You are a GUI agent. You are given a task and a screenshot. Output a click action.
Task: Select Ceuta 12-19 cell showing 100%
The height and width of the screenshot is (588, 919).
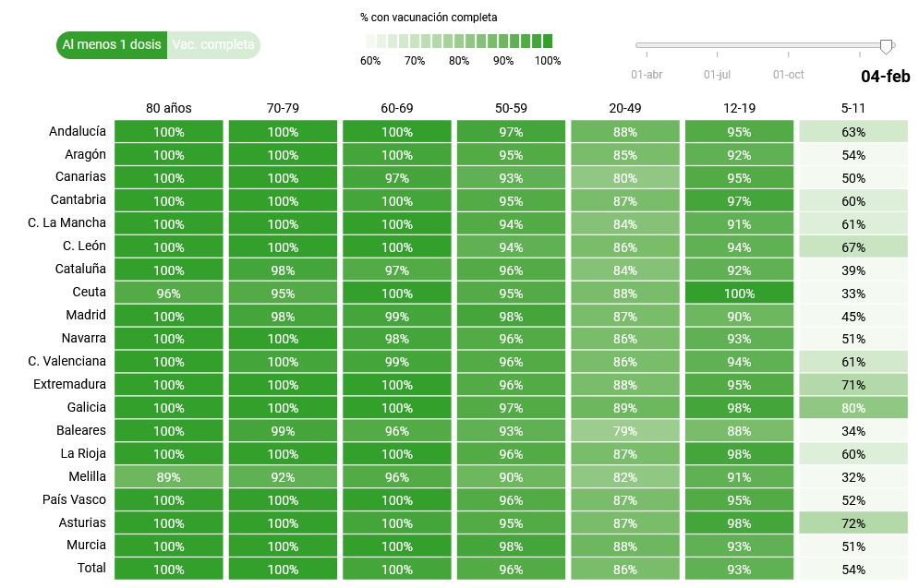[739, 294]
